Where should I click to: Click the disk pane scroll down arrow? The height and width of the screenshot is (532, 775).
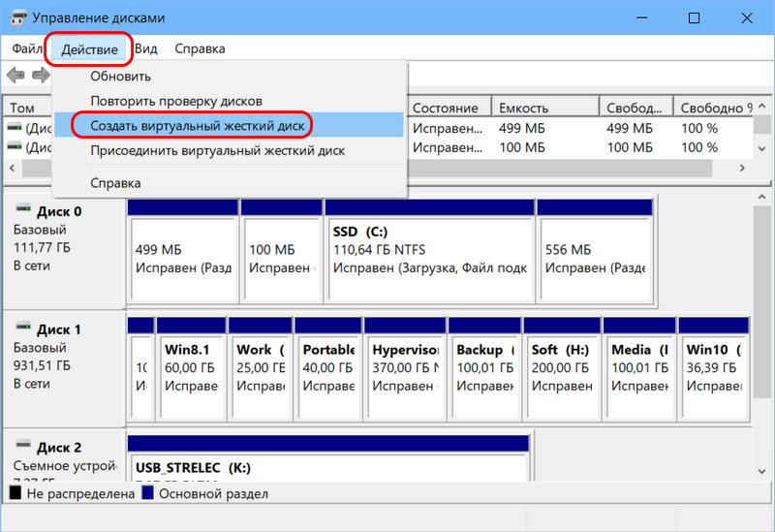761,471
